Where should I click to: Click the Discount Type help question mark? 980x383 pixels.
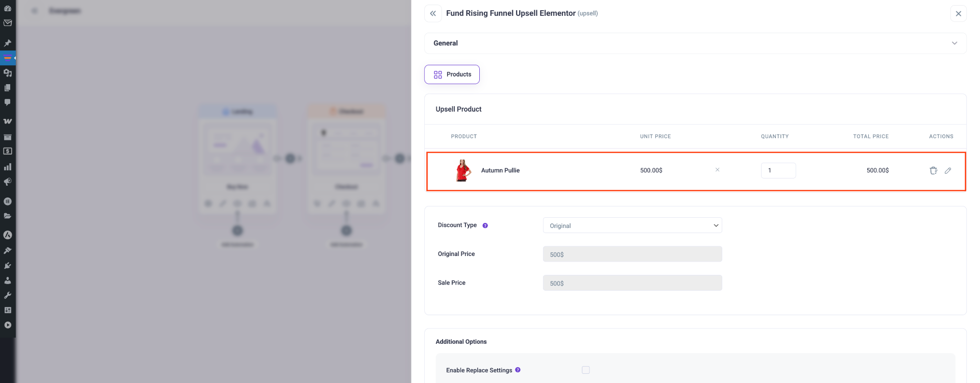(x=485, y=225)
